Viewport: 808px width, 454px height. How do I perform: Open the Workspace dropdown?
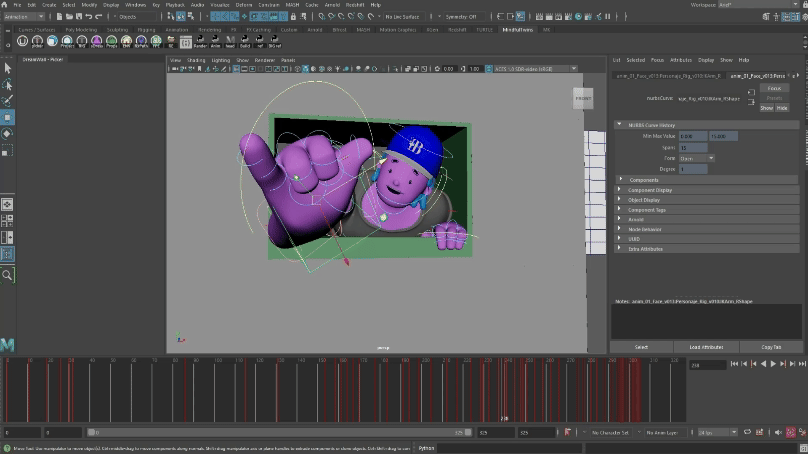[761, 5]
